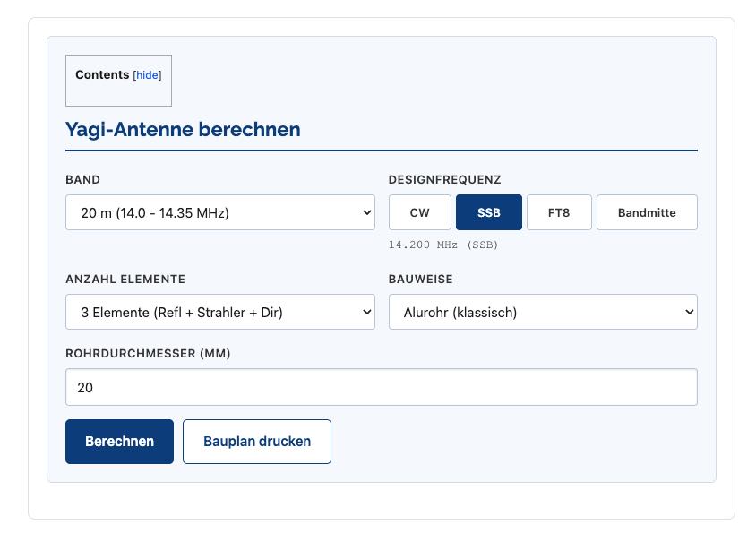Image resolution: width=756 pixels, height=542 pixels.
Task: Select the CW design frequency option
Action: click(x=419, y=212)
